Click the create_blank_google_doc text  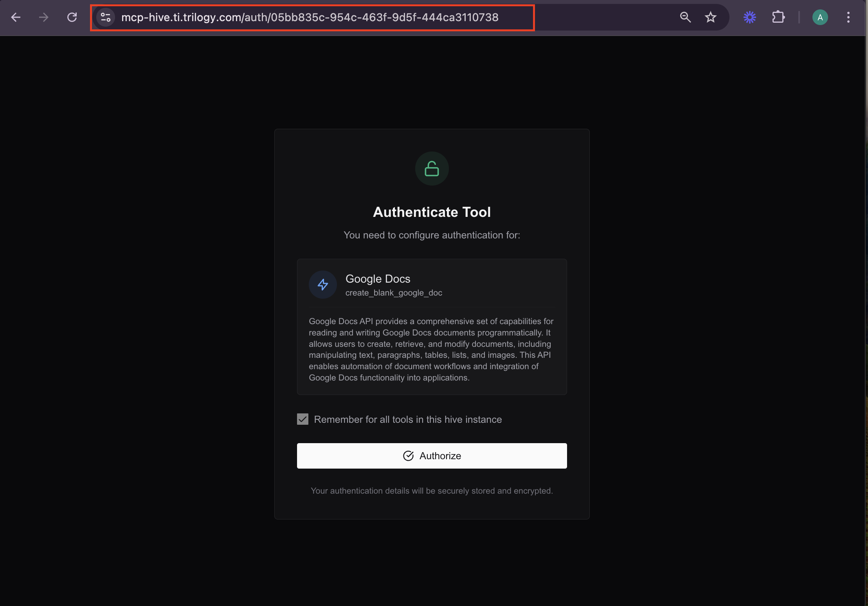(394, 293)
